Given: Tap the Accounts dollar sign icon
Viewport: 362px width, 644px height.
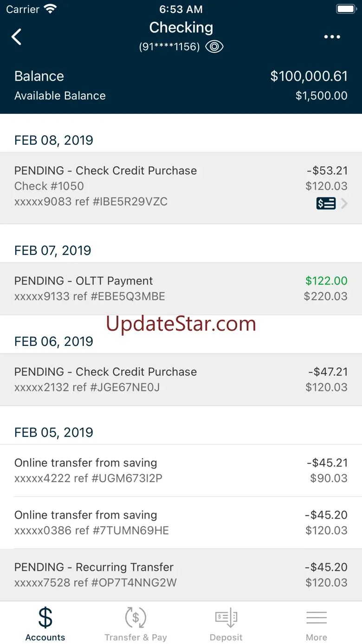Looking at the screenshot, I should point(45,618).
